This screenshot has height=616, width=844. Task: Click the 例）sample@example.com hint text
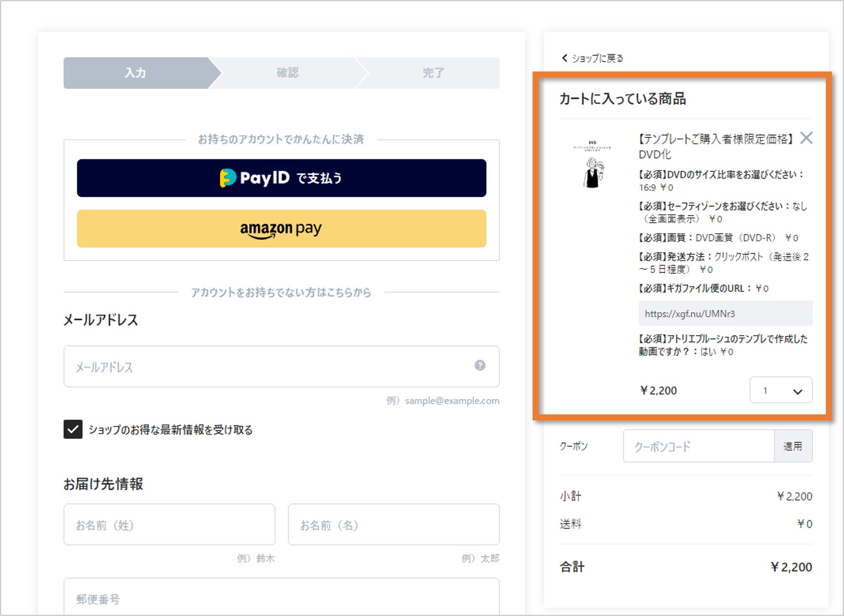click(443, 401)
